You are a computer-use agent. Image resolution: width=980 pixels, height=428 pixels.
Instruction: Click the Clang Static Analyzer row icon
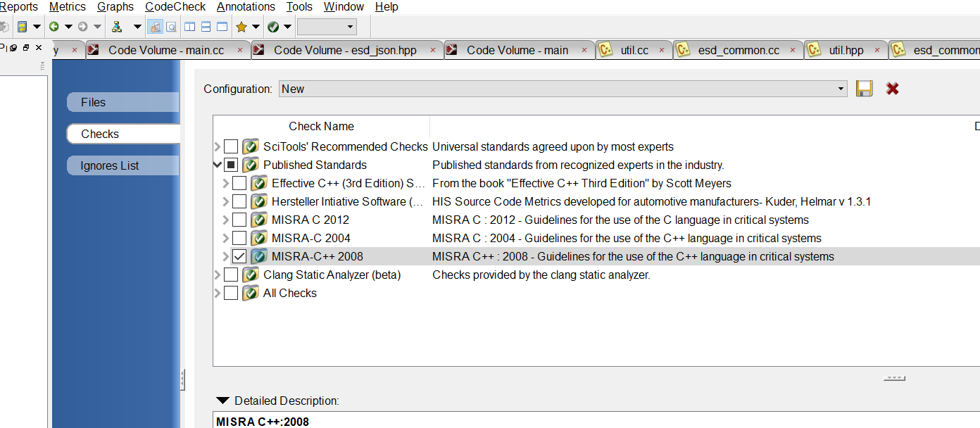(x=251, y=275)
